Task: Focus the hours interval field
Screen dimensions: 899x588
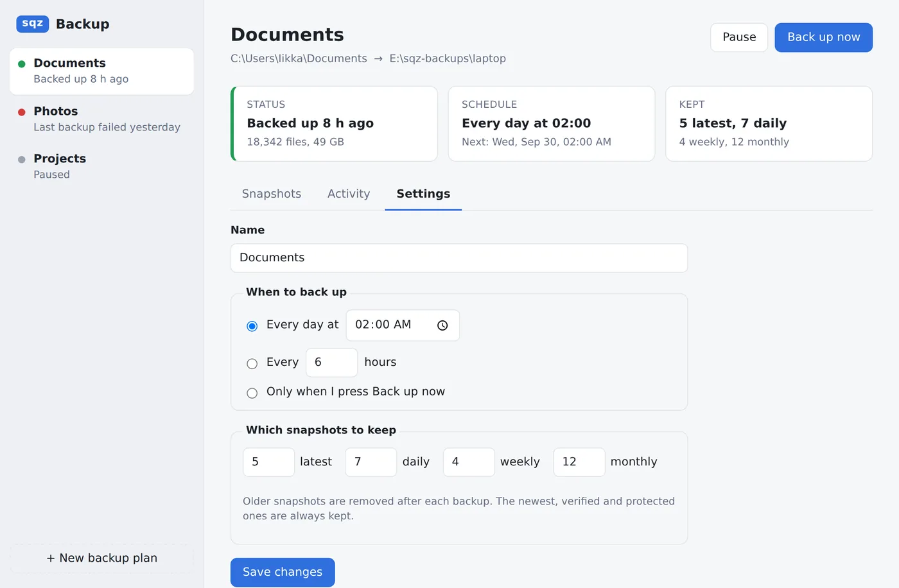Action: tap(331, 363)
